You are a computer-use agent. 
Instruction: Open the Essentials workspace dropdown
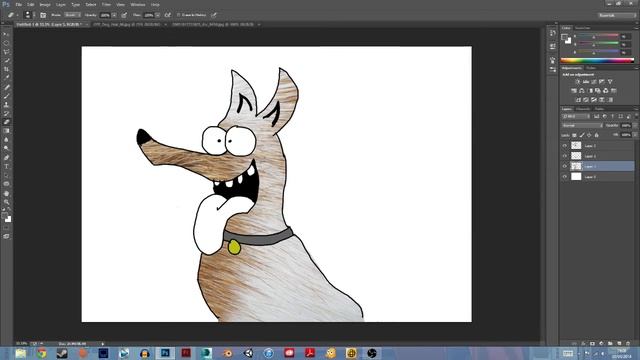pyautogui.click(x=617, y=15)
